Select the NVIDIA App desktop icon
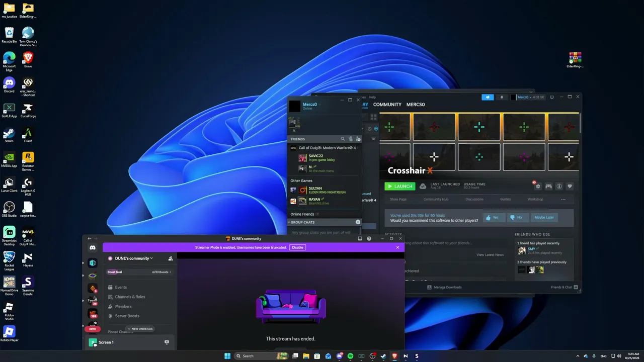 click(x=9, y=160)
